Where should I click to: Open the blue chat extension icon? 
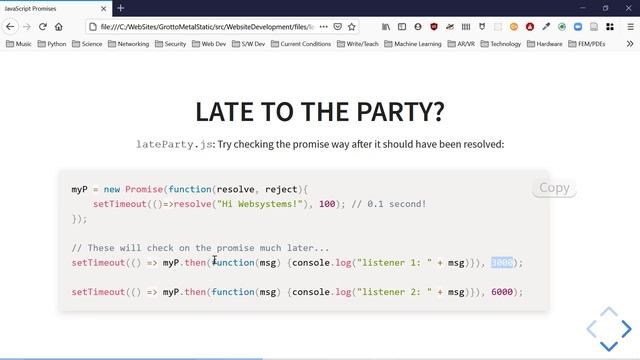pos(578,27)
